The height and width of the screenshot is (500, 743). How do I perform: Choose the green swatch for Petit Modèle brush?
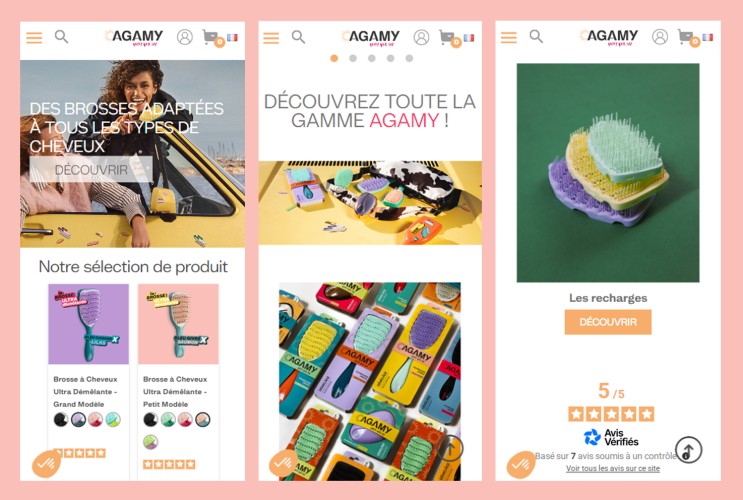168,419
